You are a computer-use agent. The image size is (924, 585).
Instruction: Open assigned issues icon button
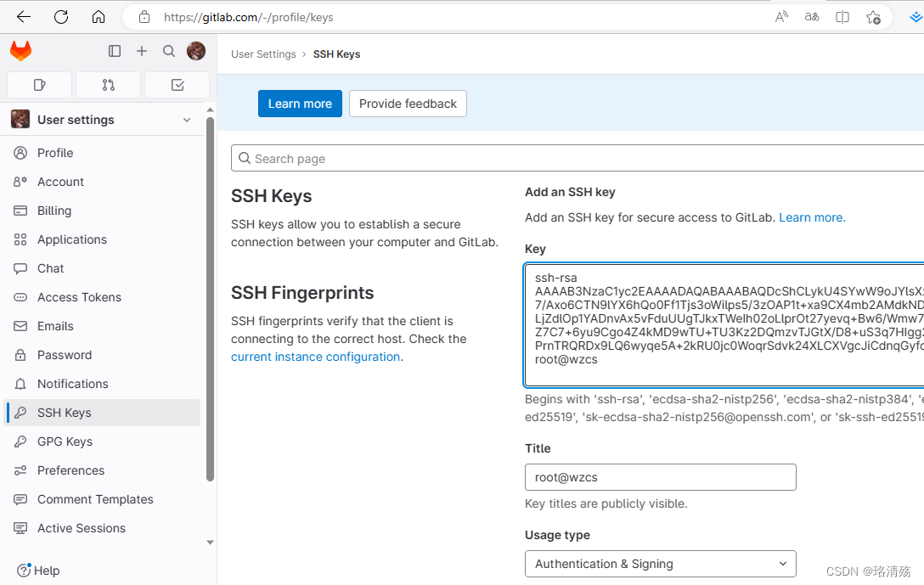39,85
